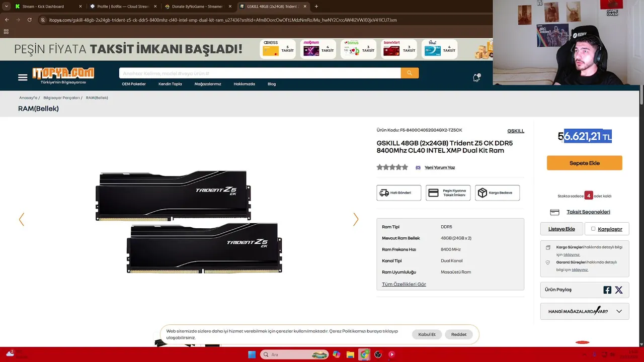This screenshot has width=644, height=362.
Task: Click the Maximum 4 taksit card banner
Action: point(318,49)
